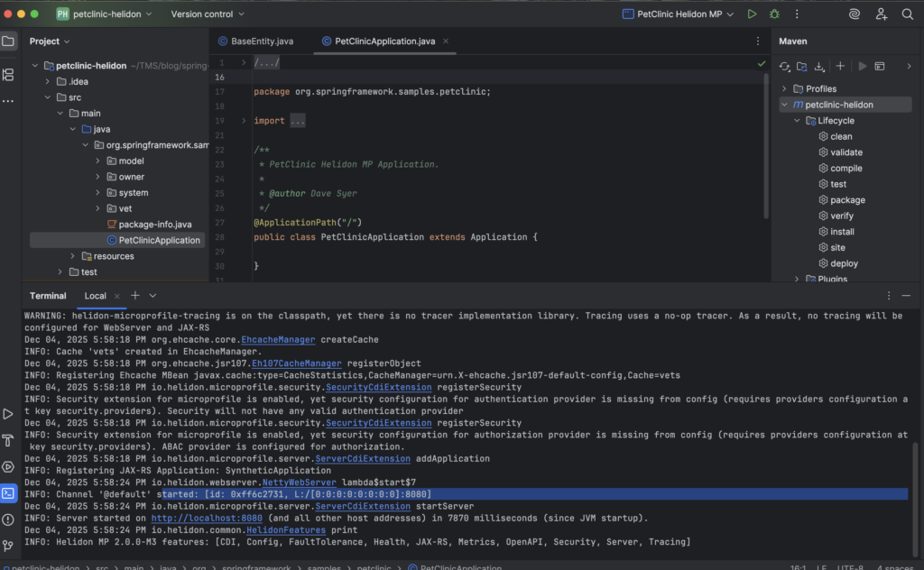
Task: Collapse the Lifecycle node in Maven panel
Action: pos(798,121)
